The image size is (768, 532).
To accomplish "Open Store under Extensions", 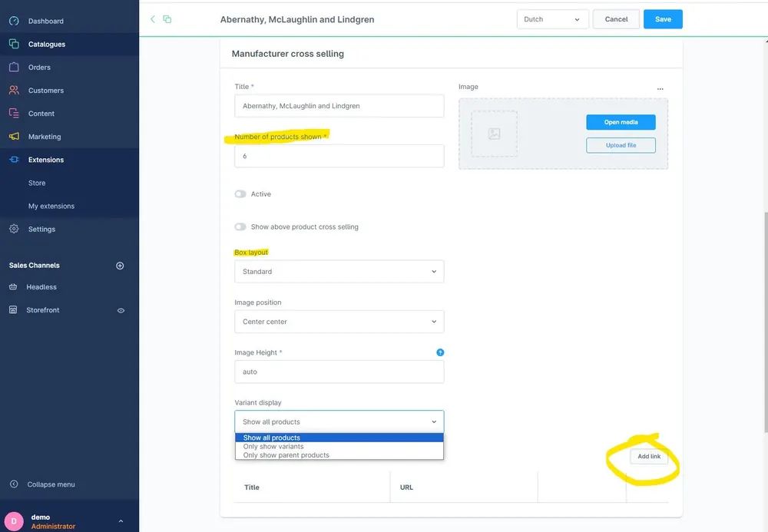I will point(37,183).
